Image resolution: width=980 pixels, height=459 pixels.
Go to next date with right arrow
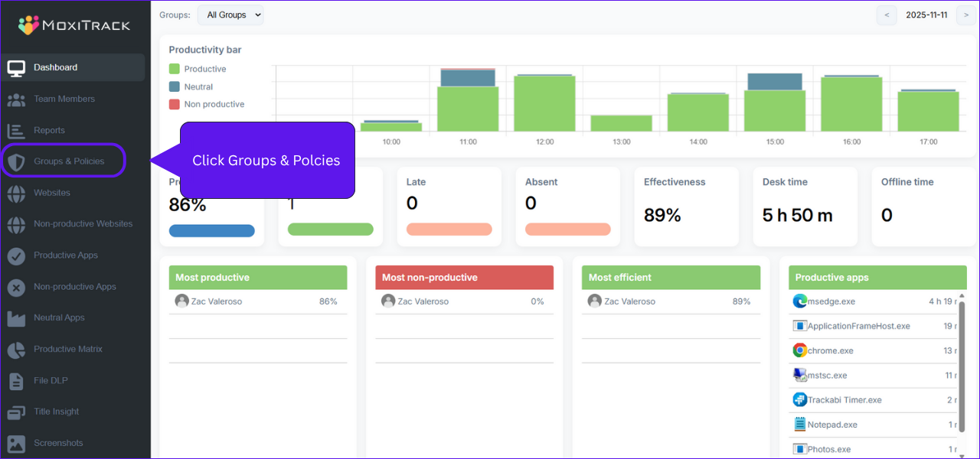point(967,15)
